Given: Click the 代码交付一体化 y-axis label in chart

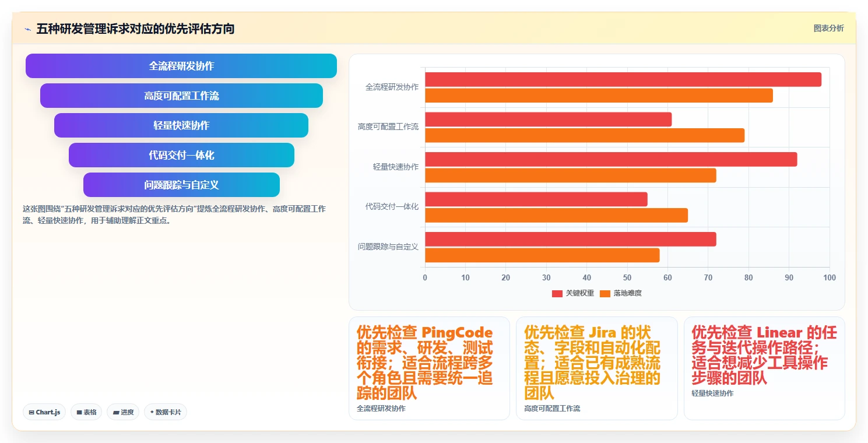Looking at the screenshot, I should coord(392,206).
